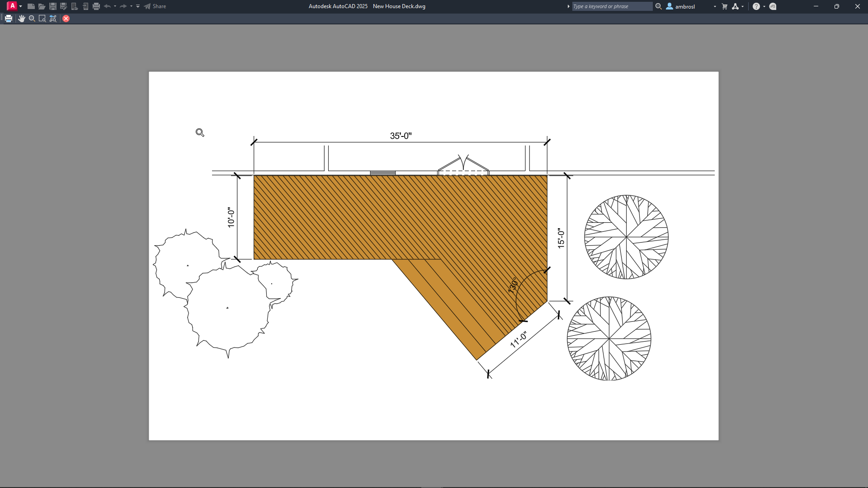Expand the Redo history dropdown arrow
The image size is (868, 488).
131,6
